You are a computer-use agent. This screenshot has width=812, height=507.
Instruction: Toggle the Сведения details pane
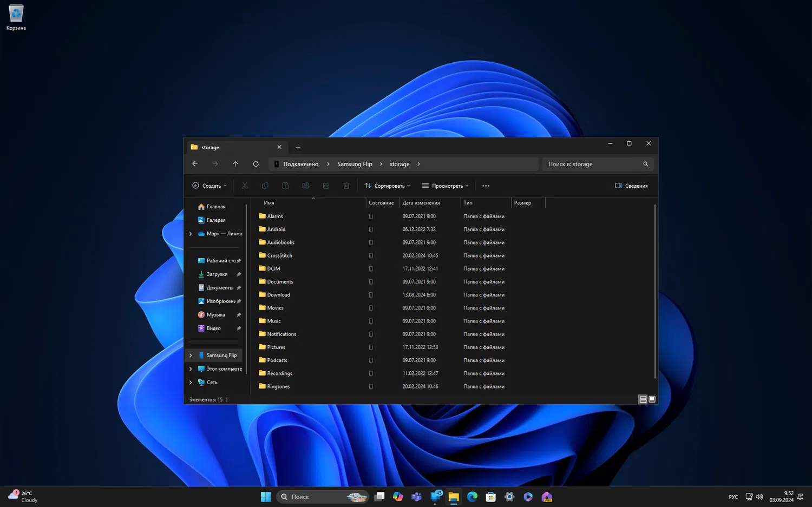click(x=631, y=186)
